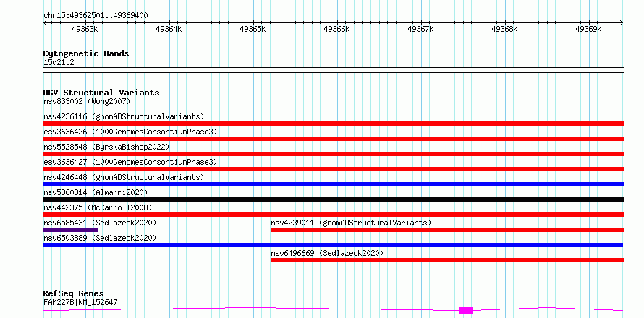The image size is (644, 318).
Task: Open nsv4239011 (gnomADStructuralVariants) label
Action: 351,223
